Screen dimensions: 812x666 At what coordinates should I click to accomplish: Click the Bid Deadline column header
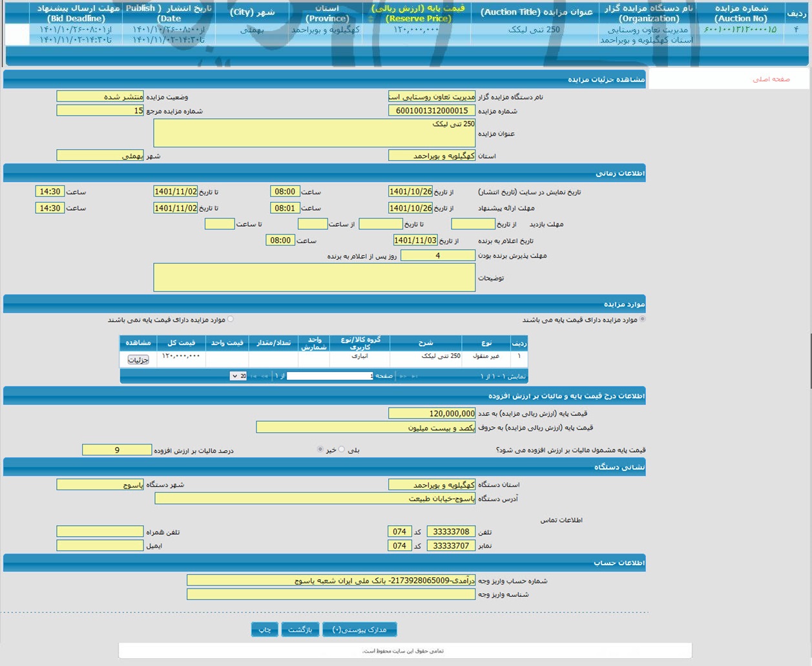coord(76,13)
